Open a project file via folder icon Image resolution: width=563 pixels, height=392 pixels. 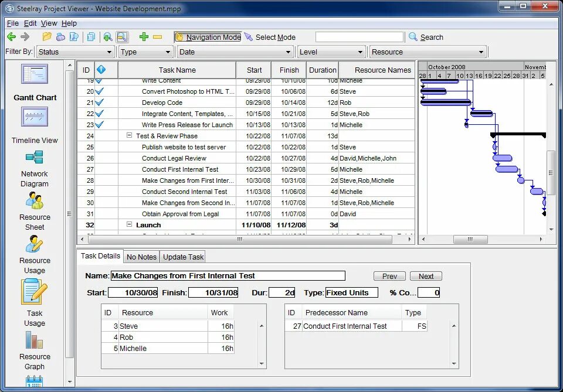pyautogui.click(x=47, y=36)
